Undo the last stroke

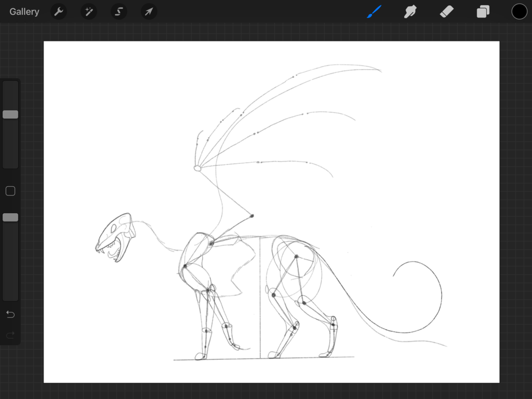point(11,314)
